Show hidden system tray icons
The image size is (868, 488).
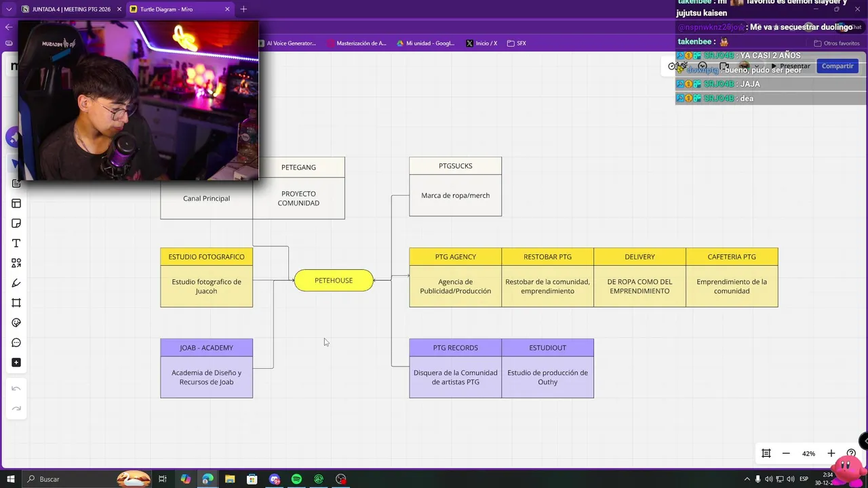point(747,479)
